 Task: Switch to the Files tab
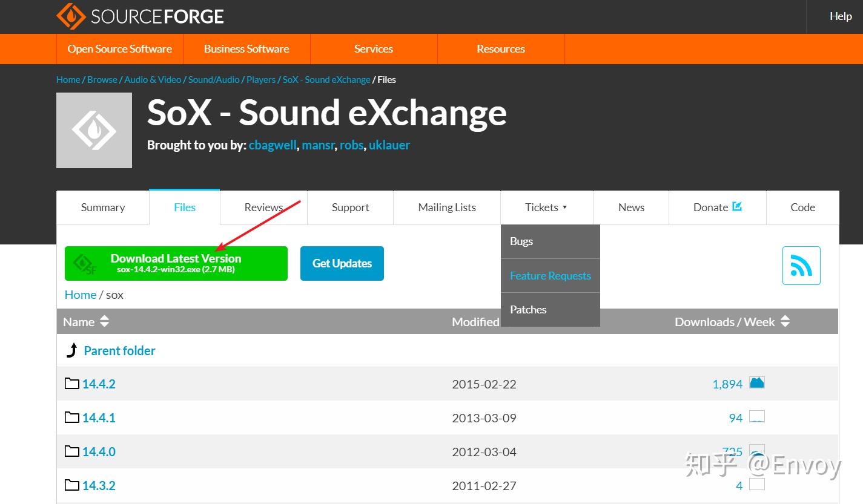point(185,208)
